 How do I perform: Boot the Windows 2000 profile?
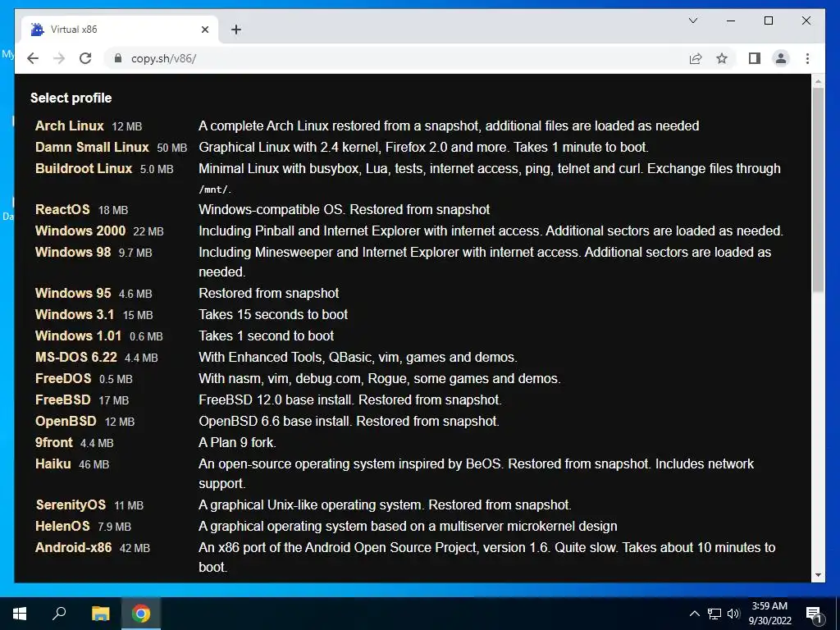(80, 231)
